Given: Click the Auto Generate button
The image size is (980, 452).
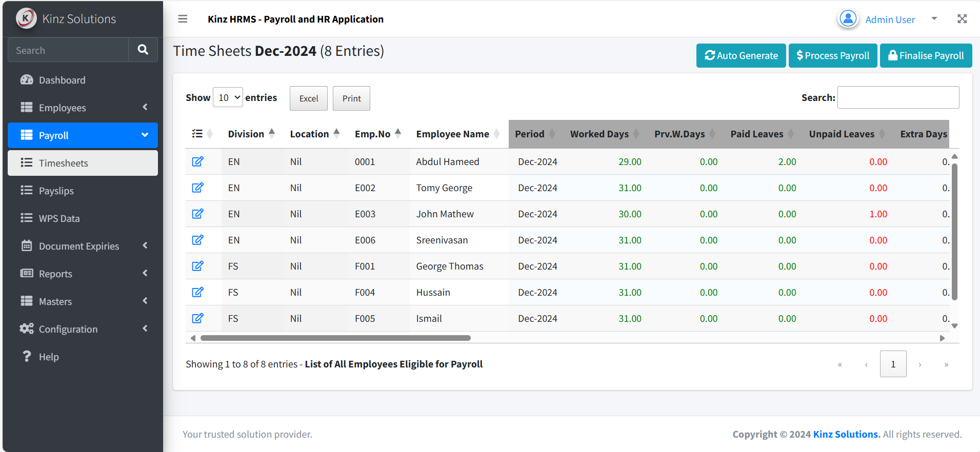Looking at the screenshot, I should click(741, 55).
